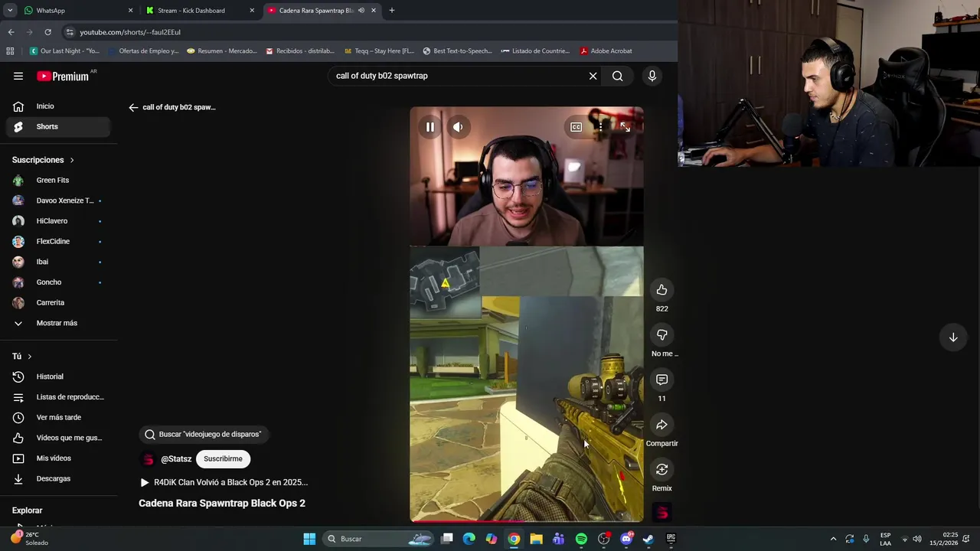This screenshot has width=980, height=551.
Task: Open the linked video 'R4DiK Clan Volvió a Black Ops 2'
Action: (x=224, y=483)
